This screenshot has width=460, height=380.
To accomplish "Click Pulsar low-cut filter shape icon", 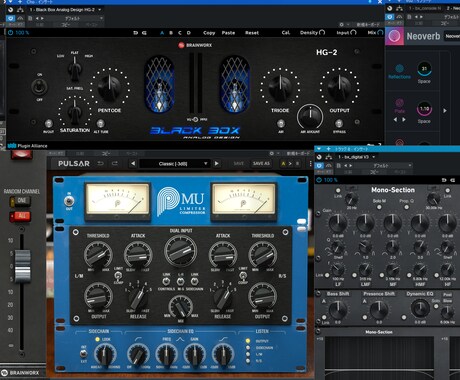I will click(x=138, y=339).
